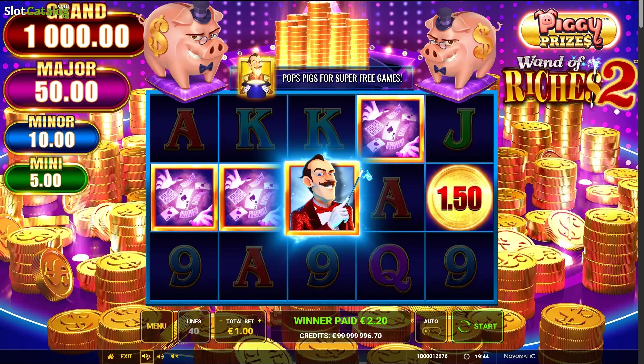Spin reels with START button
644x364 pixels.
click(478, 326)
